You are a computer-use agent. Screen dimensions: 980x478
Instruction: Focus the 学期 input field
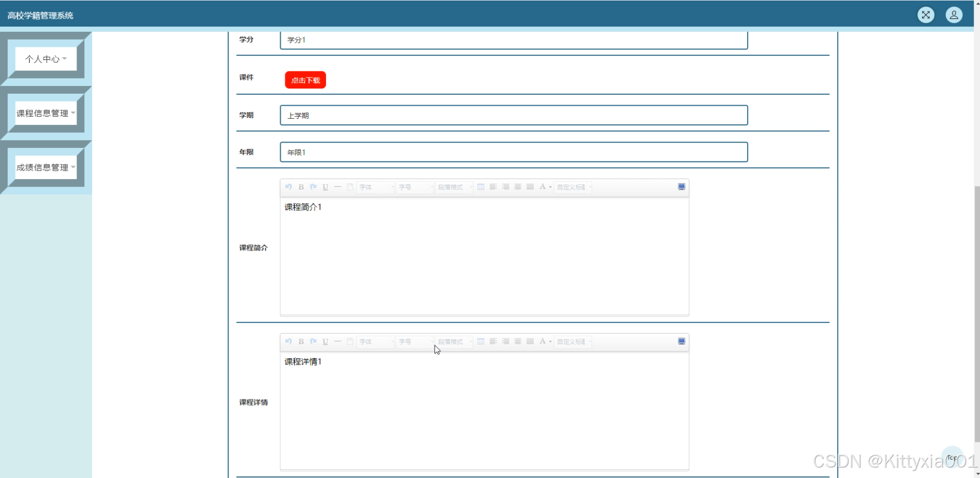[514, 115]
